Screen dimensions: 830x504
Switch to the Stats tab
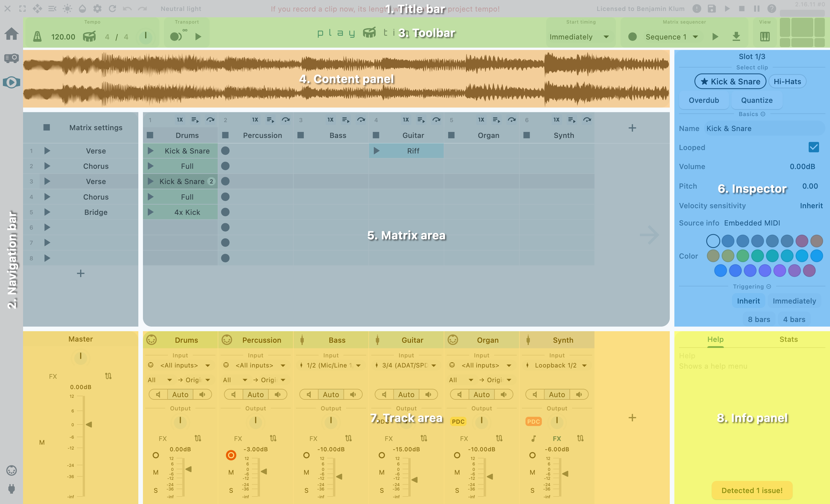tap(788, 339)
